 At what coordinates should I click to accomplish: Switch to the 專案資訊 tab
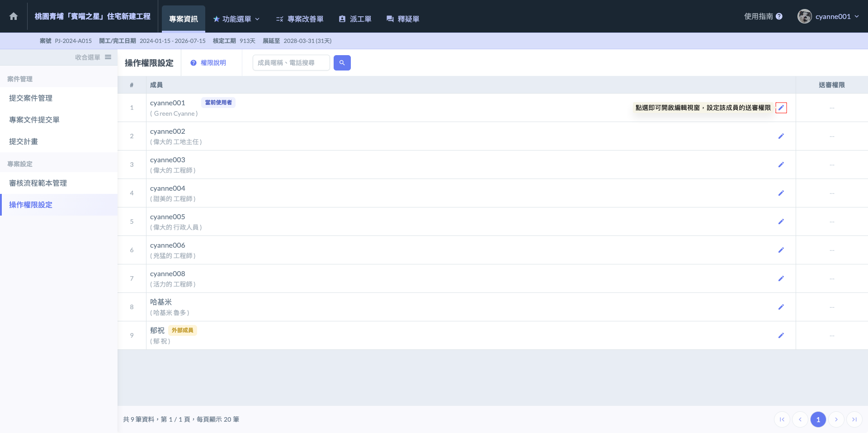click(x=184, y=19)
